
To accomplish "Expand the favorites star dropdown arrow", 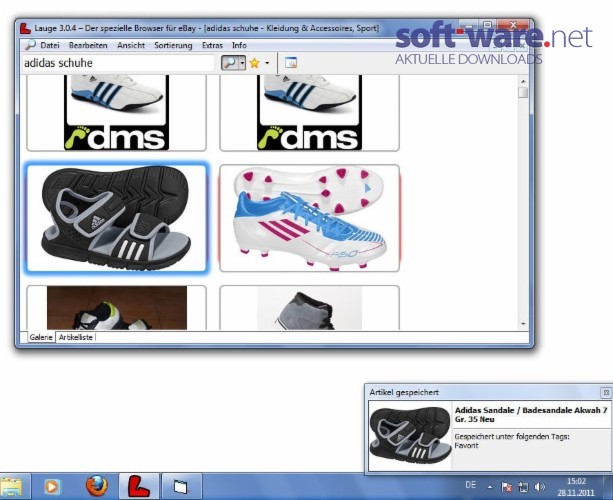I will [267, 63].
